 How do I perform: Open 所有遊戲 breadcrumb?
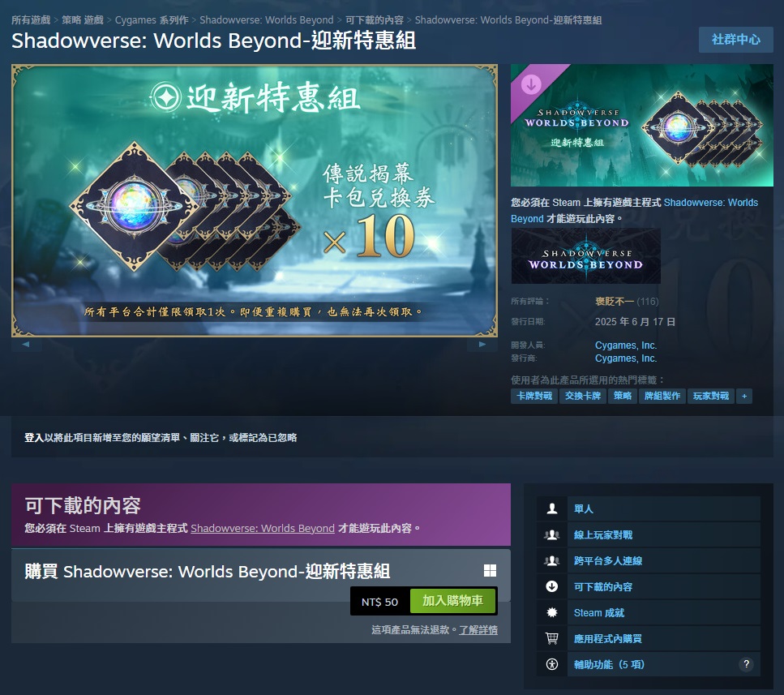31,20
